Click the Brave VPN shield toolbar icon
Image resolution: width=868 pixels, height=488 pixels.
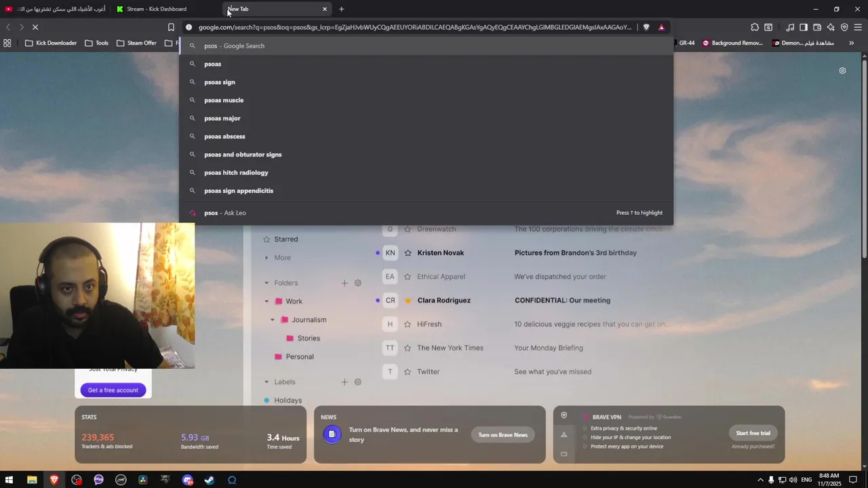click(x=844, y=27)
